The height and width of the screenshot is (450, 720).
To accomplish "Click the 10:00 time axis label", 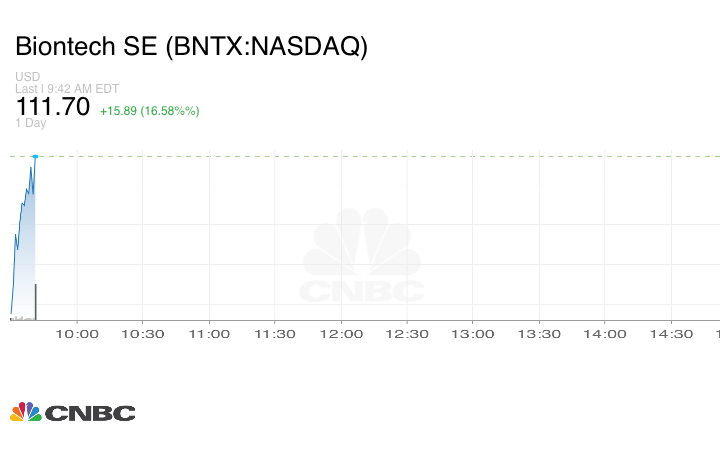I will 76,334.
